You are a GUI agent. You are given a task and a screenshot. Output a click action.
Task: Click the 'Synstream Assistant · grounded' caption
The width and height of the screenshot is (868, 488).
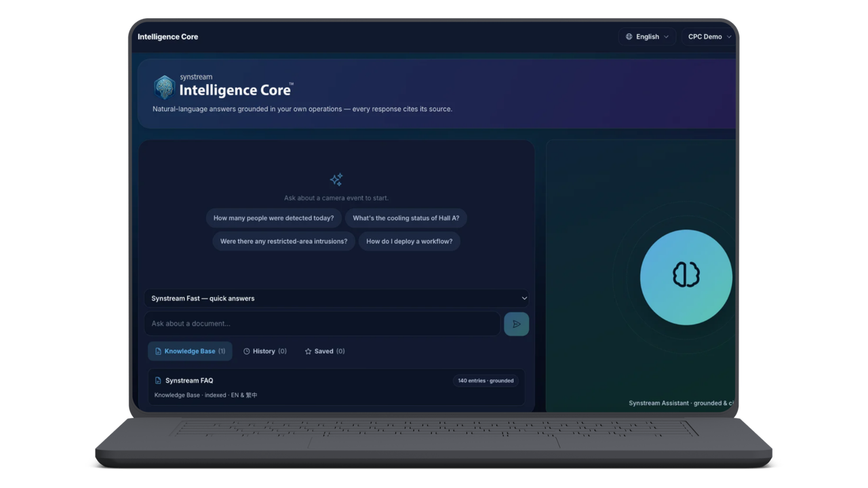[681, 403]
